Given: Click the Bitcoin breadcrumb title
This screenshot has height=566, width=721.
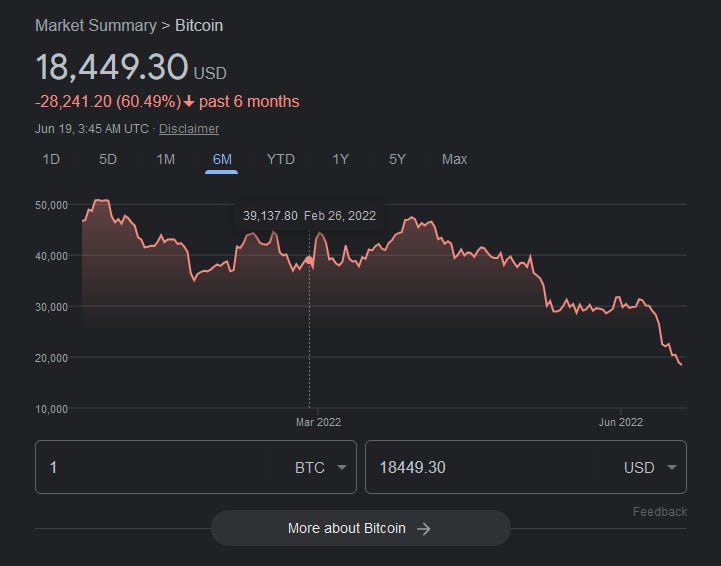Looking at the screenshot, I should pyautogui.click(x=199, y=25).
